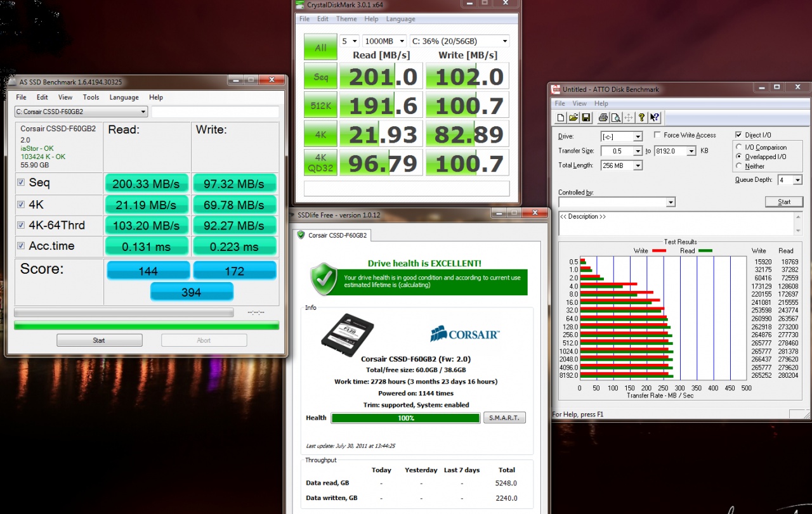The width and height of the screenshot is (812, 514).
Task: Click the Print icon in ATTO toolbar
Action: (603, 118)
